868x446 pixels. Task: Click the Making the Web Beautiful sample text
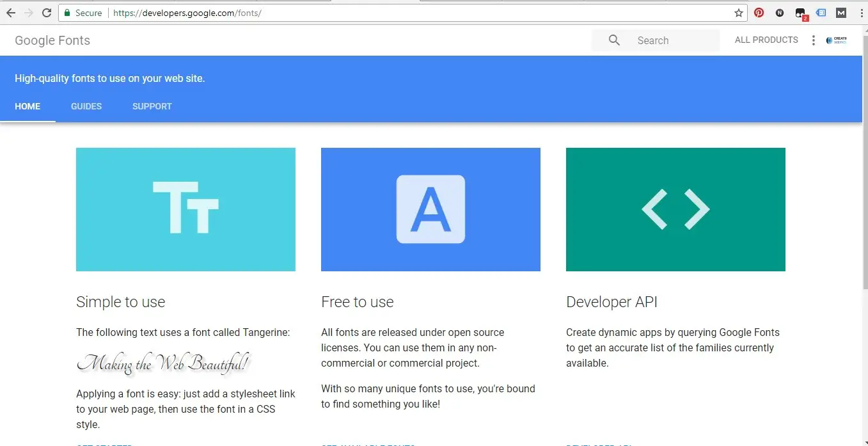click(164, 363)
